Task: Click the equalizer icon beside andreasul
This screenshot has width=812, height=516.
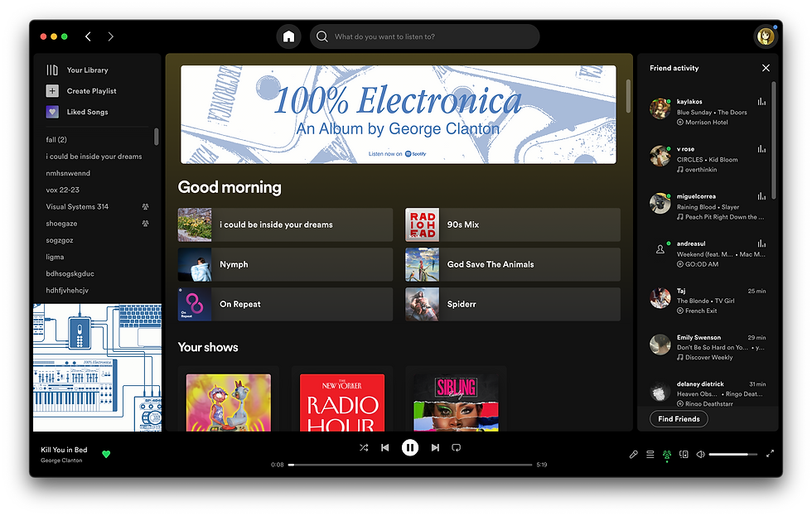Action: [x=761, y=244]
